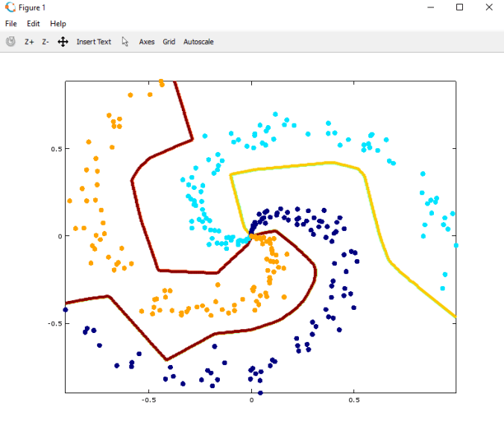The width and height of the screenshot is (504, 435).
Task: Click the Octave logo in title bar
Action: tap(10, 7)
